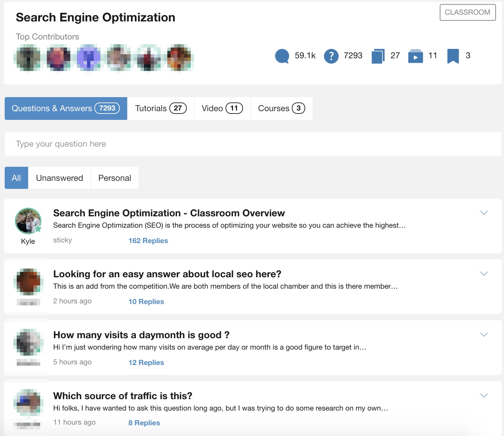The height and width of the screenshot is (436, 504).
Task: Click the video play icon beside 11
Action: click(415, 56)
